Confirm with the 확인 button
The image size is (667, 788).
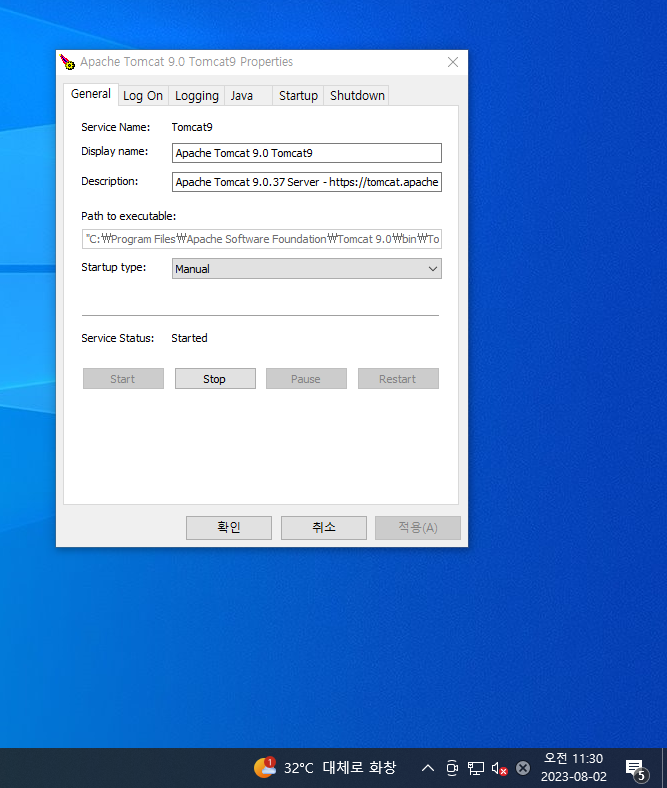pyautogui.click(x=229, y=528)
